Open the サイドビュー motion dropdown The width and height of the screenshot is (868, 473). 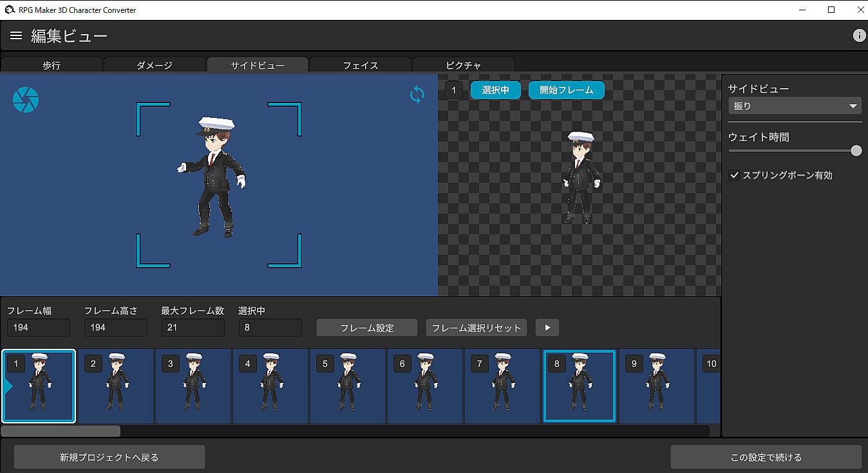[795, 106]
